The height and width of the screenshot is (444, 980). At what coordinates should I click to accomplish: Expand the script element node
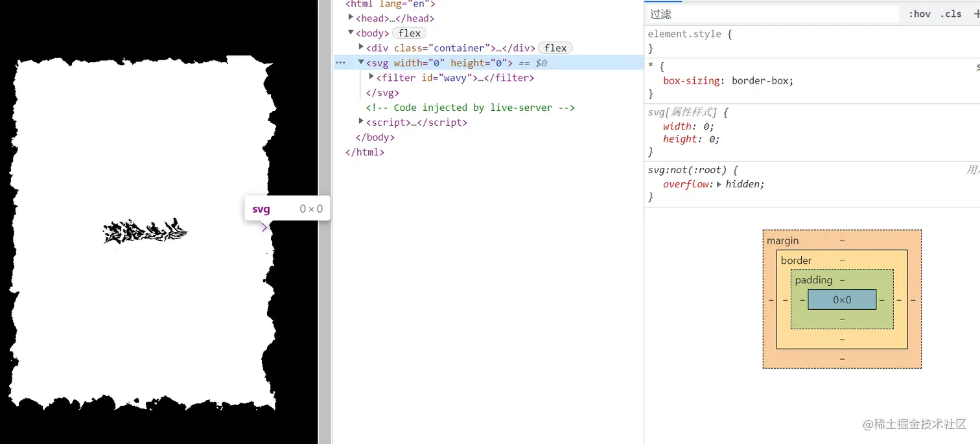[x=362, y=122]
